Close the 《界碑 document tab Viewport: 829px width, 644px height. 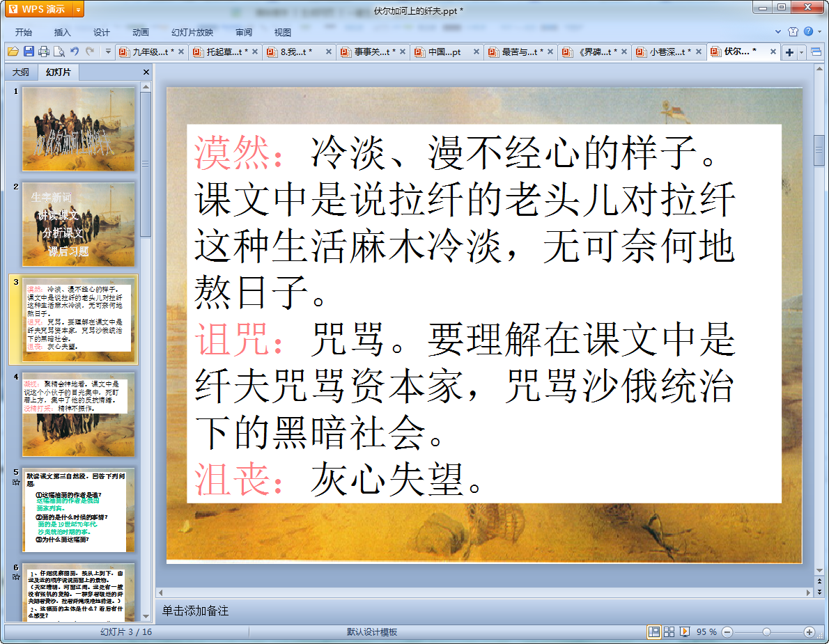(624, 52)
